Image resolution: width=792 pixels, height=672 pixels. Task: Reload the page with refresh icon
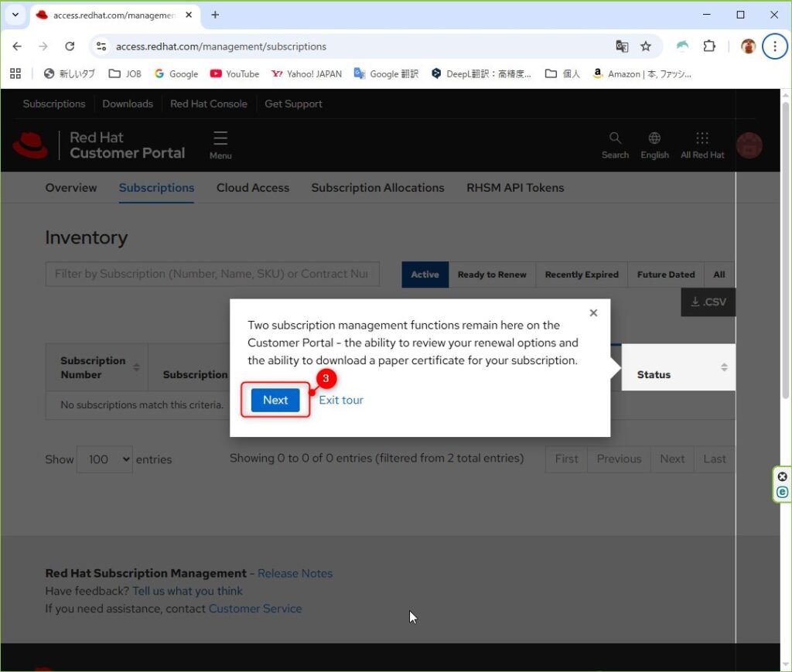70,46
